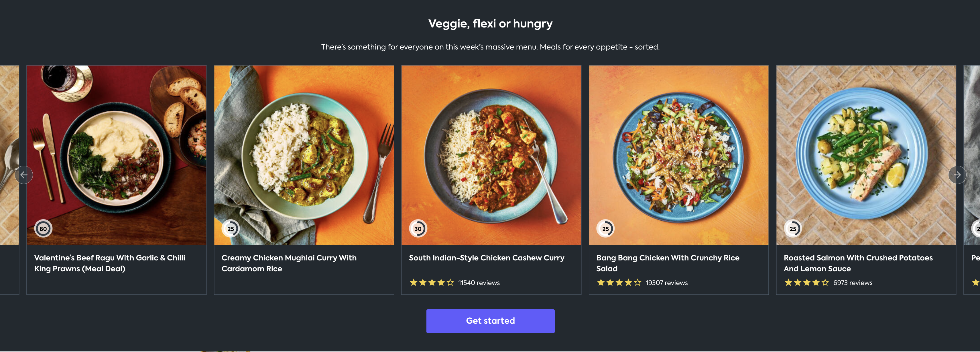
Task: Click the previous carousel arrow
Action: [23, 175]
